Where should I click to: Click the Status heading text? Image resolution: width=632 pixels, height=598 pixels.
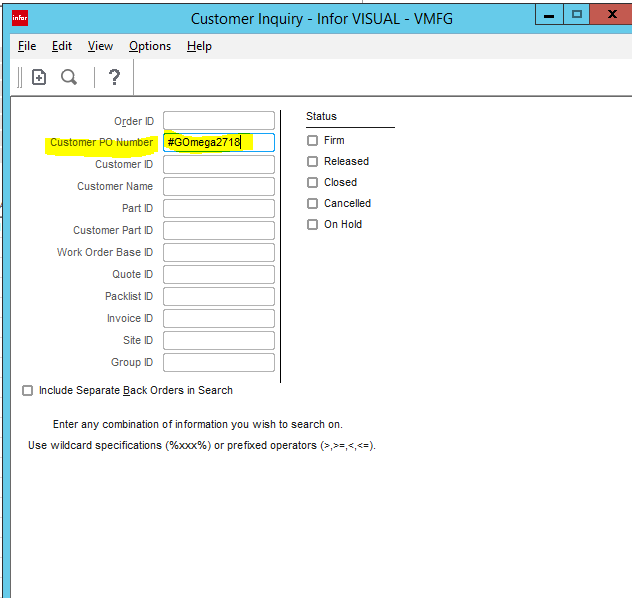pyautogui.click(x=321, y=116)
